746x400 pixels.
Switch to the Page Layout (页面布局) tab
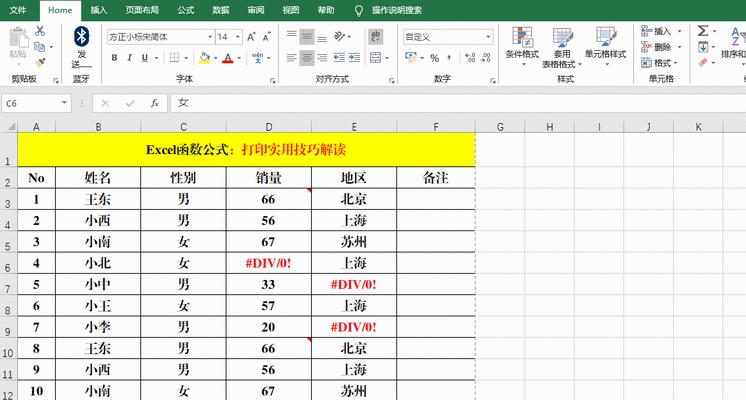pyautogui.click(x=142, y=10)
